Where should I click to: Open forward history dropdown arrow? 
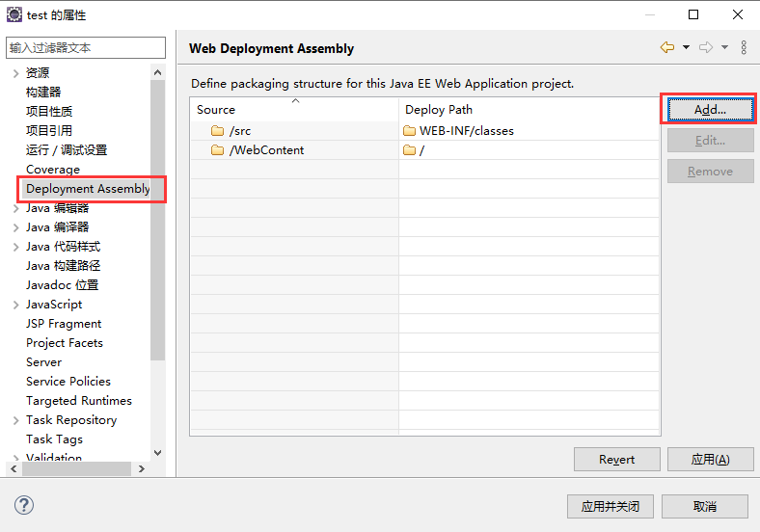coord(724,47)
